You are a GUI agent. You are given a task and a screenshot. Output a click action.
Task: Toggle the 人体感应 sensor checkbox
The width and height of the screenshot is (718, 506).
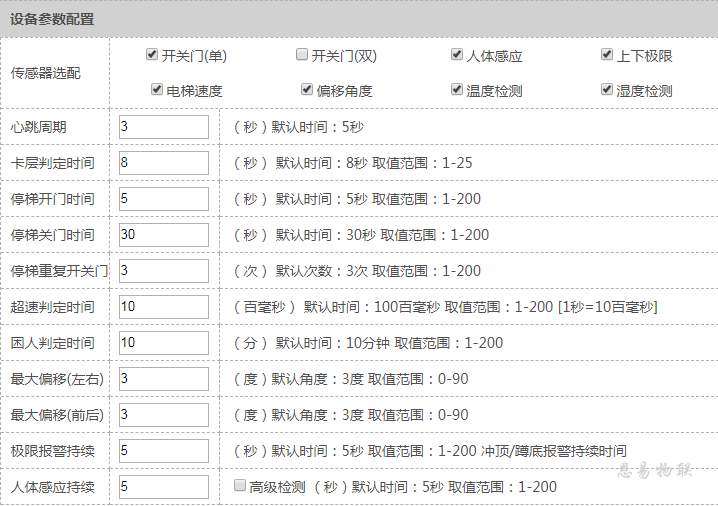pos(457,55)
